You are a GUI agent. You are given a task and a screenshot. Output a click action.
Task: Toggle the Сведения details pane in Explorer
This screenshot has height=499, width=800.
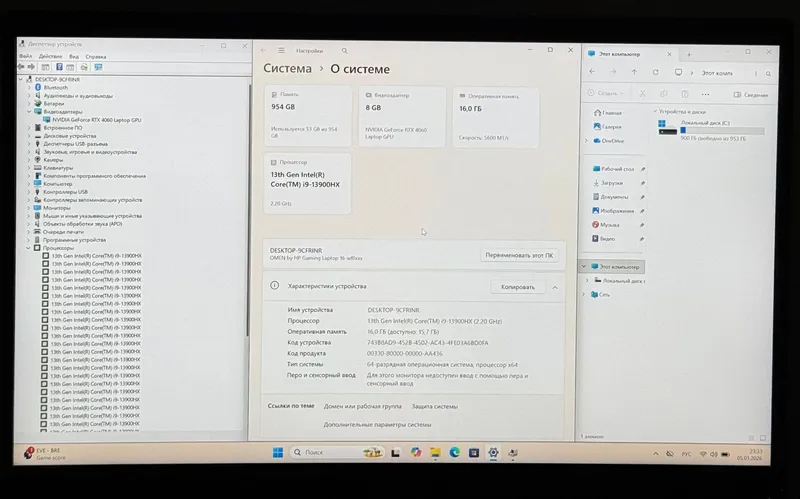(x=751, y=95)
